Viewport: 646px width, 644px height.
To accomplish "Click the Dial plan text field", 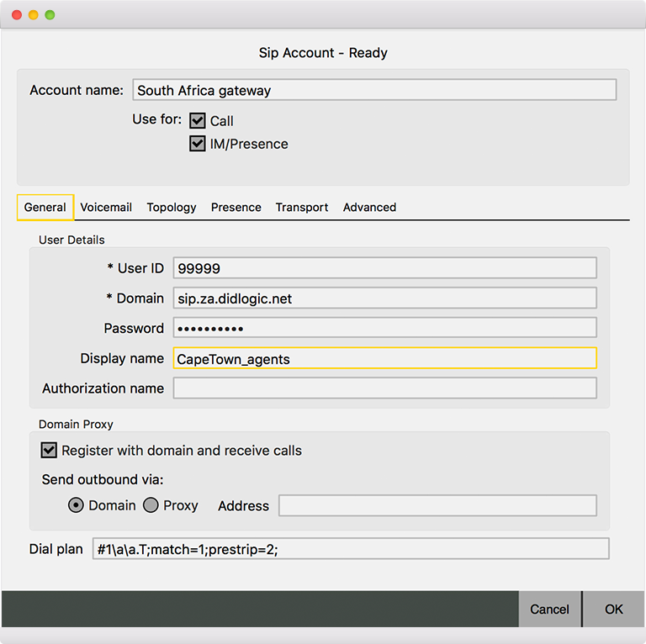I will click(x=350, y=549).
